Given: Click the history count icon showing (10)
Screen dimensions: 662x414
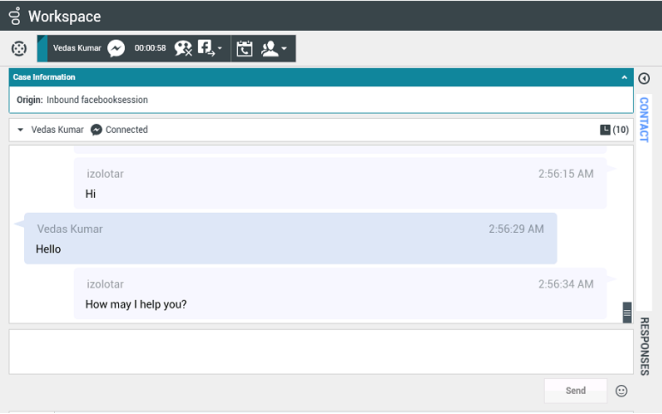Looking at the screenshot, I should (x=613, y=130).
